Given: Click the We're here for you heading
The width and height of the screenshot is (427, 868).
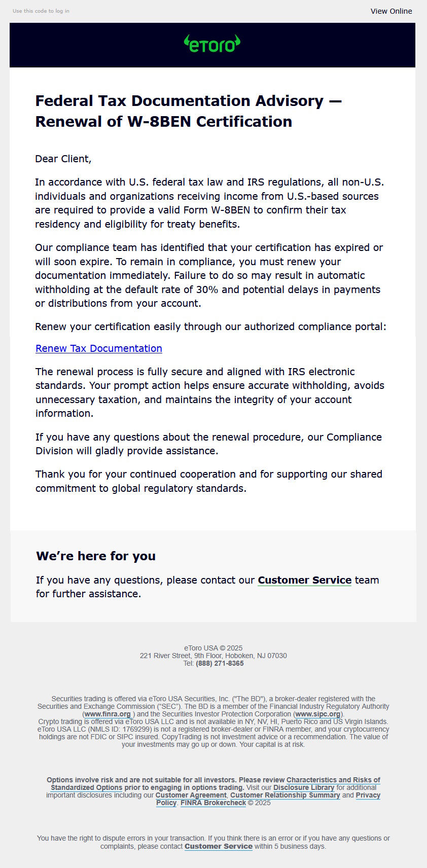Looking at the screenshot, I should pos(96,556).
